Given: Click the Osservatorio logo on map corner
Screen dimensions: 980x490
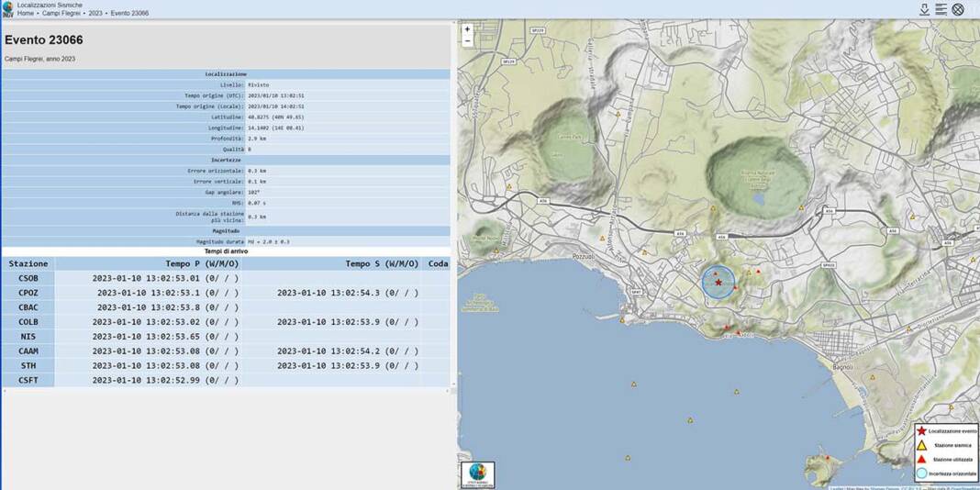Looking at the screenshot, I should point(477,474).
